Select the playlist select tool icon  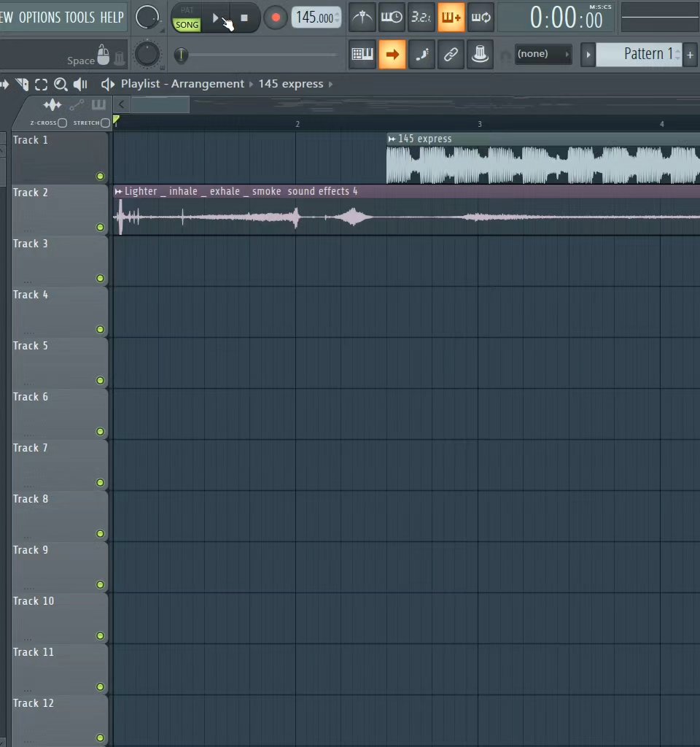pyautogui.click(x=42, y=85)
